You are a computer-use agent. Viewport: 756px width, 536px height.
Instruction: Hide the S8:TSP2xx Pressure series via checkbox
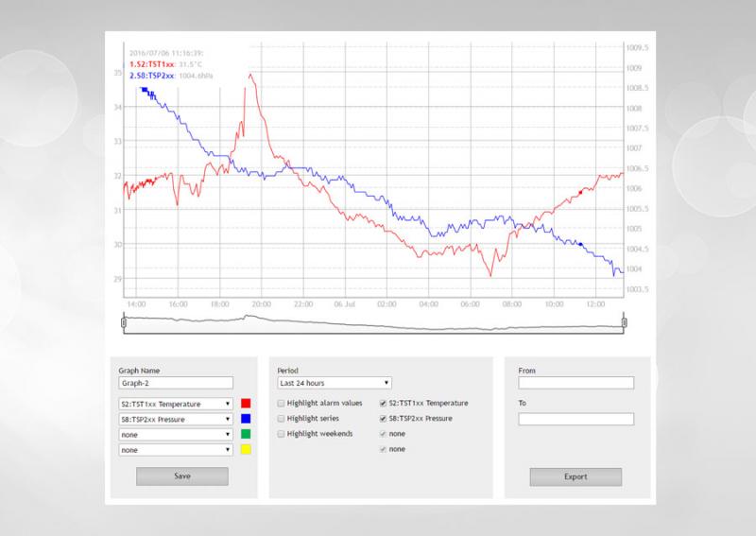tap(382, 418)
